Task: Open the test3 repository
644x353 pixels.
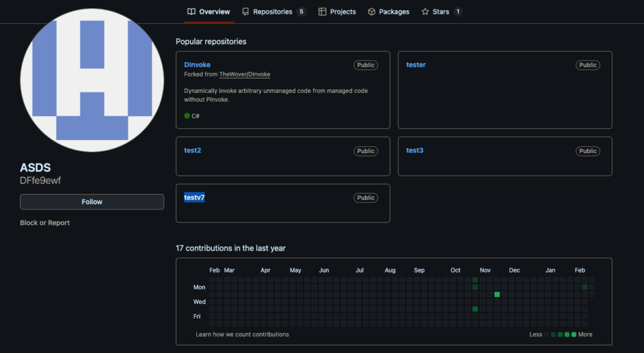Action: [415, 151]
